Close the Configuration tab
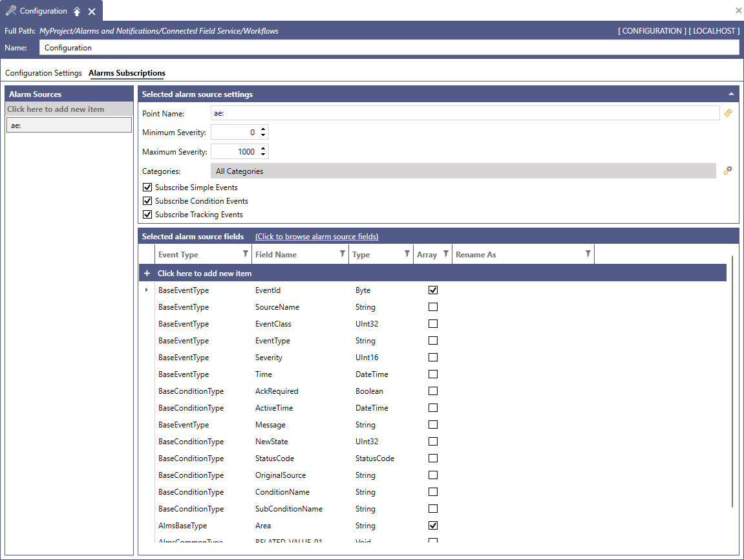 [92, 12]
